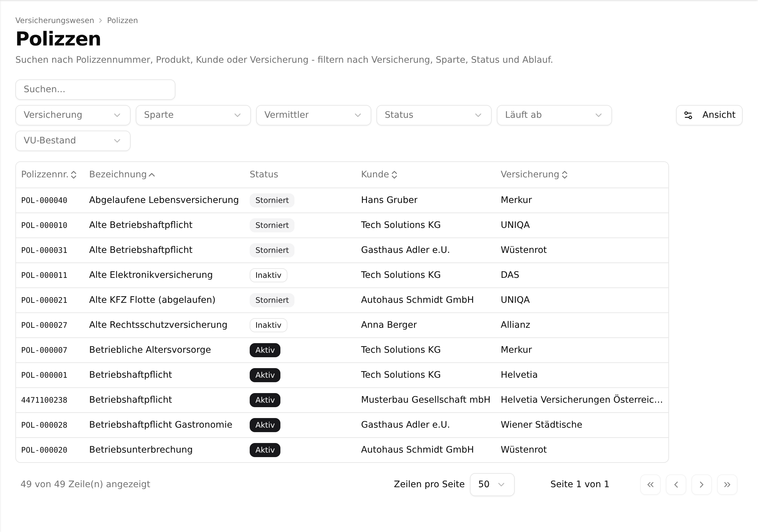
Task: Open the Ansicht view options
Action: click(709, 115)
